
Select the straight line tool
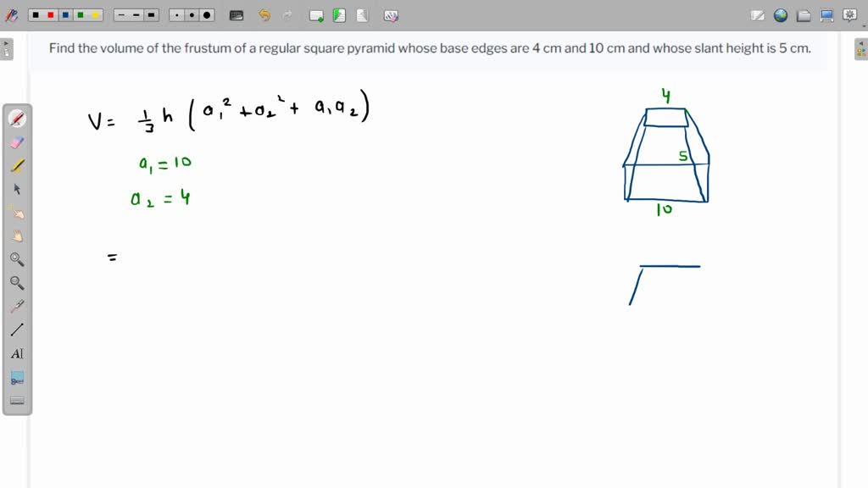coord(16,330)
